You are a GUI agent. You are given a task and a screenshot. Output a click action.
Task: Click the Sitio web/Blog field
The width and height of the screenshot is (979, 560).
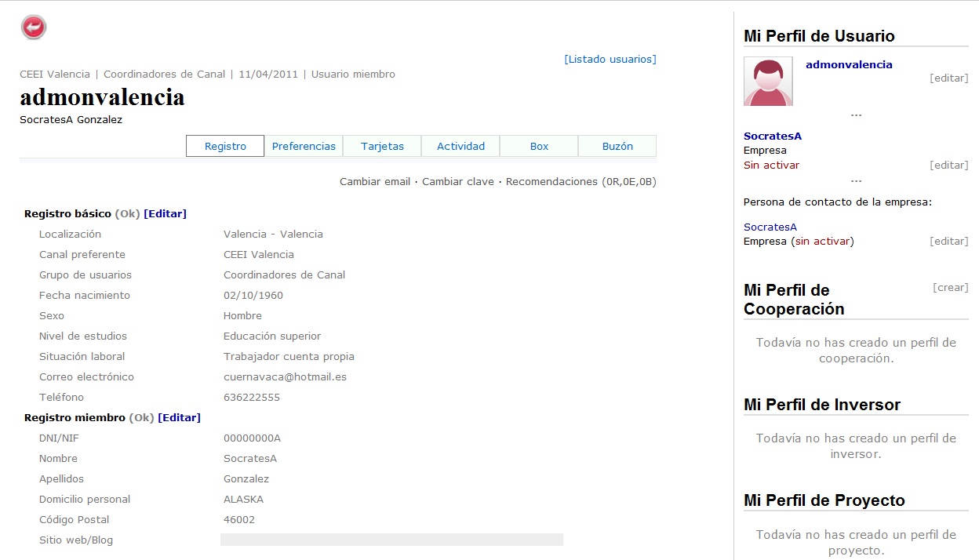(x=391, y=540)
